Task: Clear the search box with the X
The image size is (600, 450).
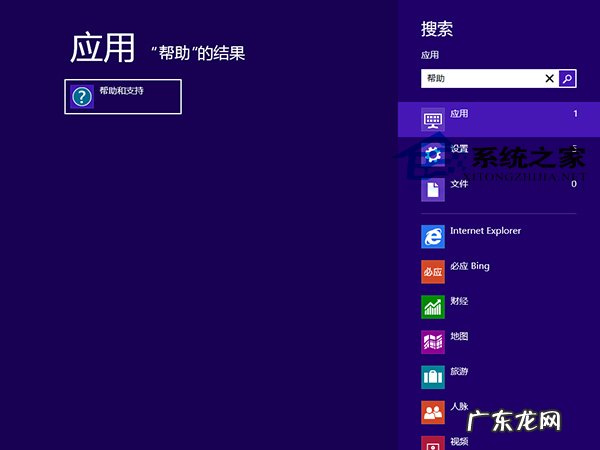Action: coord(549,78)
